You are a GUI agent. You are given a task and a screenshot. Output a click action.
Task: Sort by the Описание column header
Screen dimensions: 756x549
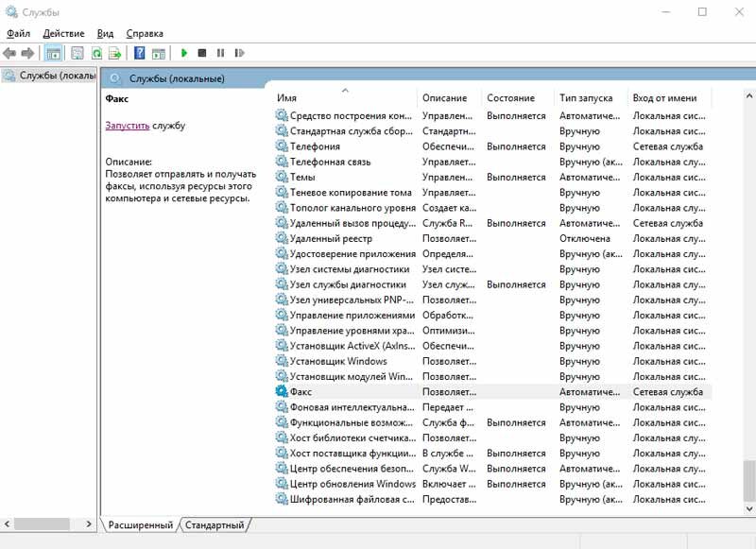click(449, 98)
